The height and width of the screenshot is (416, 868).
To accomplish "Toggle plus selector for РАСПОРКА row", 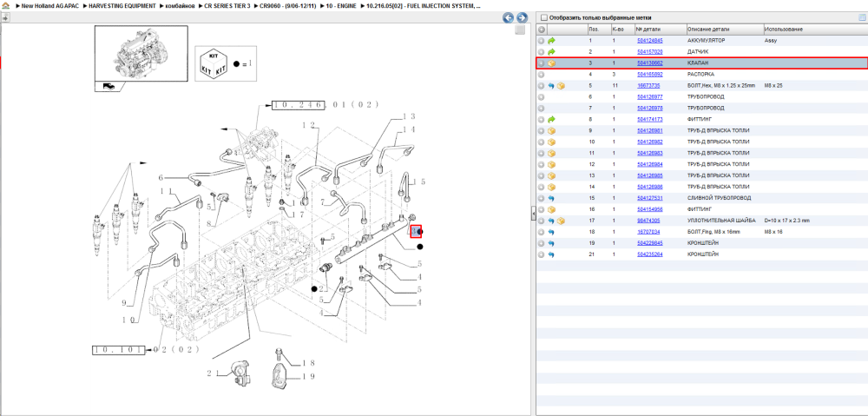I will tap(542, 75).
